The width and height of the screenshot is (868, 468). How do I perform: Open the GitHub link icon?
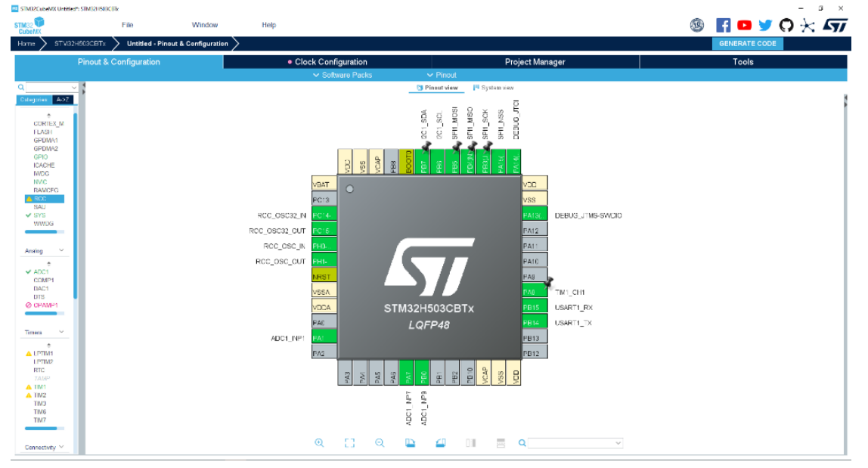click(786, 25)
